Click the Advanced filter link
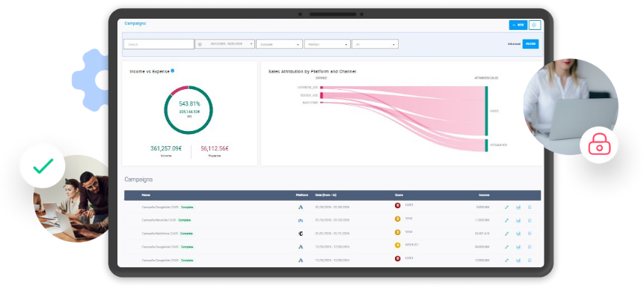This screenshot has height=289, width=644. pos(514,44)
